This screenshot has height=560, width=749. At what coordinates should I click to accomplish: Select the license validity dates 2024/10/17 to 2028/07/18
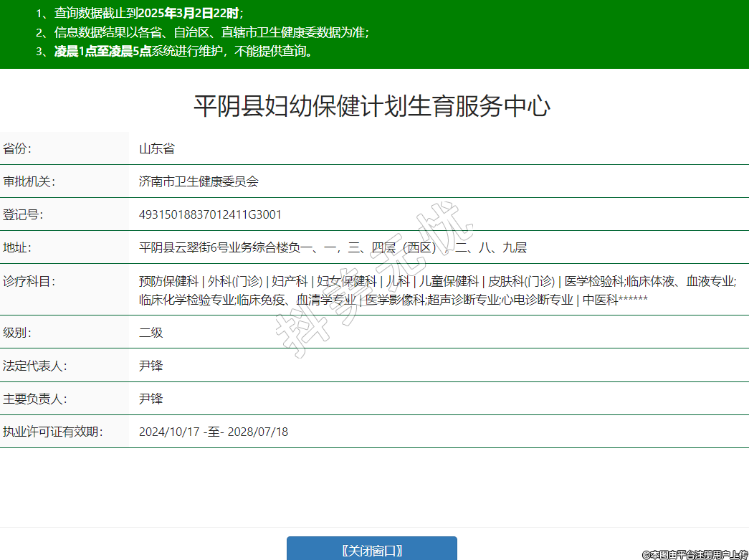tap(214, 432)
